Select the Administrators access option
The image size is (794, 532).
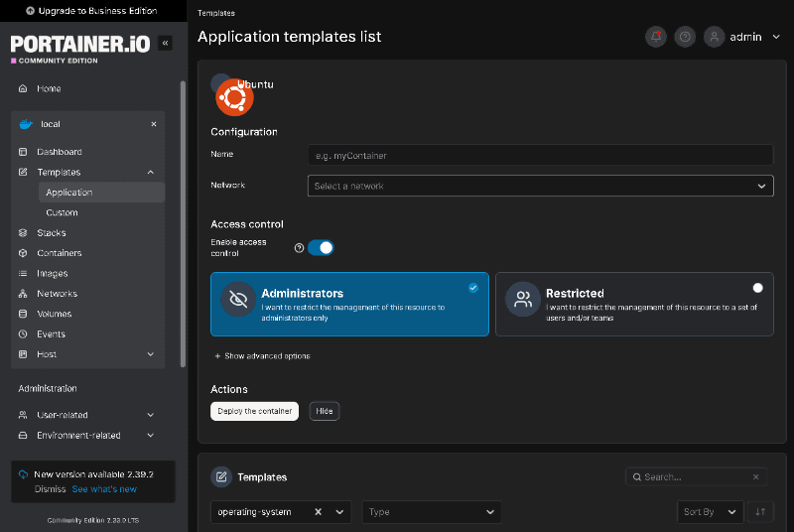coord(349,305)
